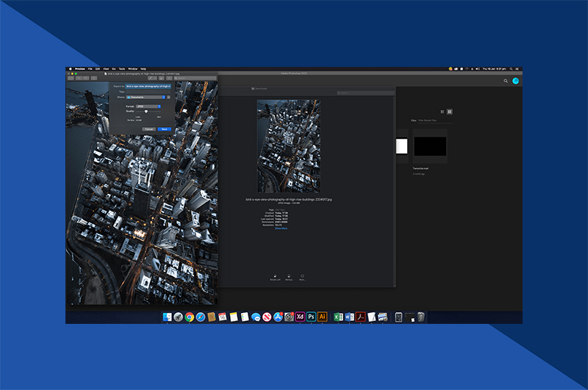This screenshot has width=588, height=390.
Task: Click the Tags field in export dialog
Action: click(x=148, y=92)
